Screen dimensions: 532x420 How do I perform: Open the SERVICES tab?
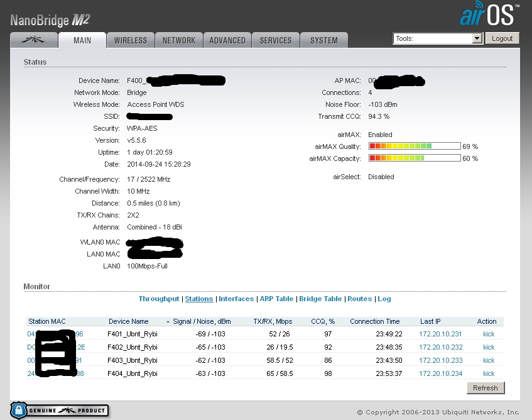click(276, 40)
